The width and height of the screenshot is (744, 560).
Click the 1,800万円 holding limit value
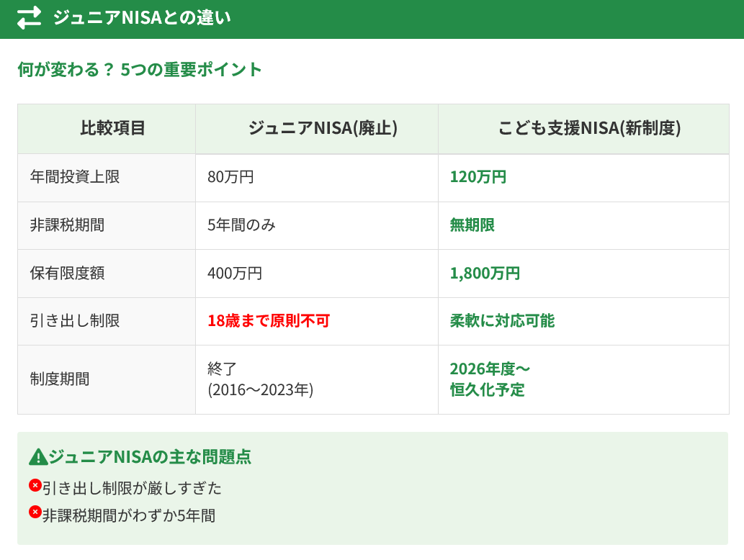tap(485, 274)
